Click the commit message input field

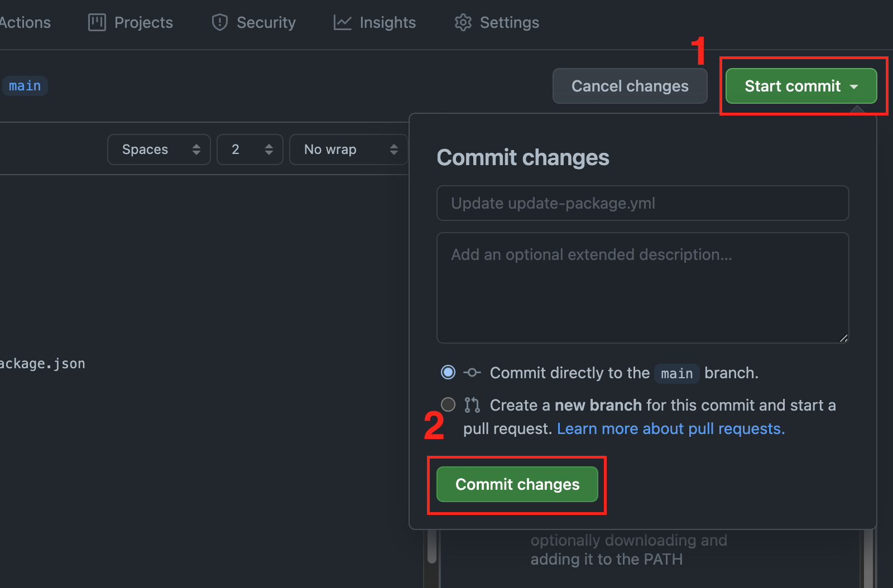(642, 203)
